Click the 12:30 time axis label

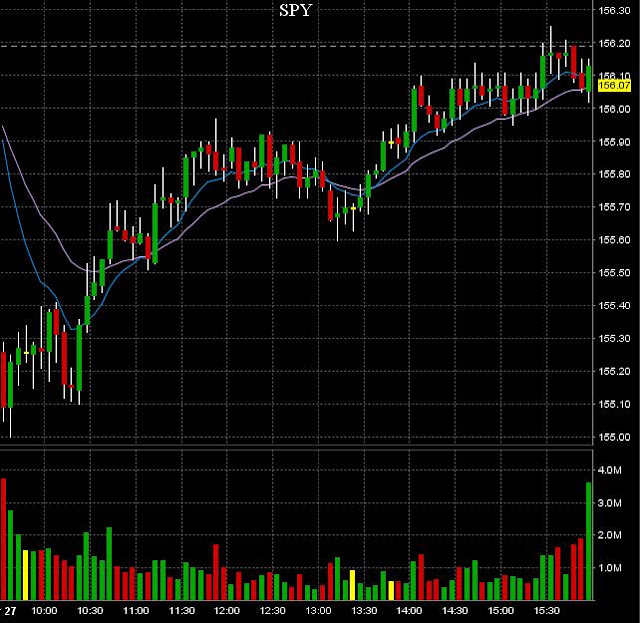point(273,611)
